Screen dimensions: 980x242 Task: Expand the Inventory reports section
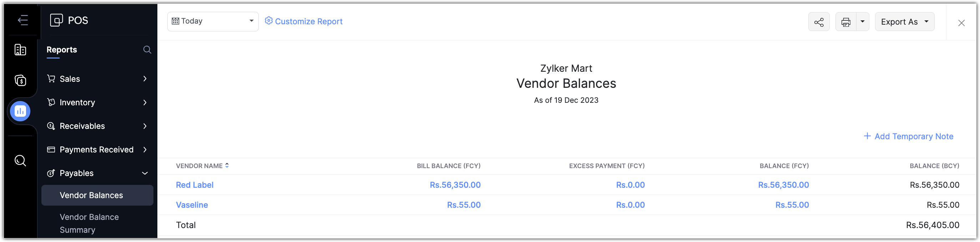[x=97, y=102]
